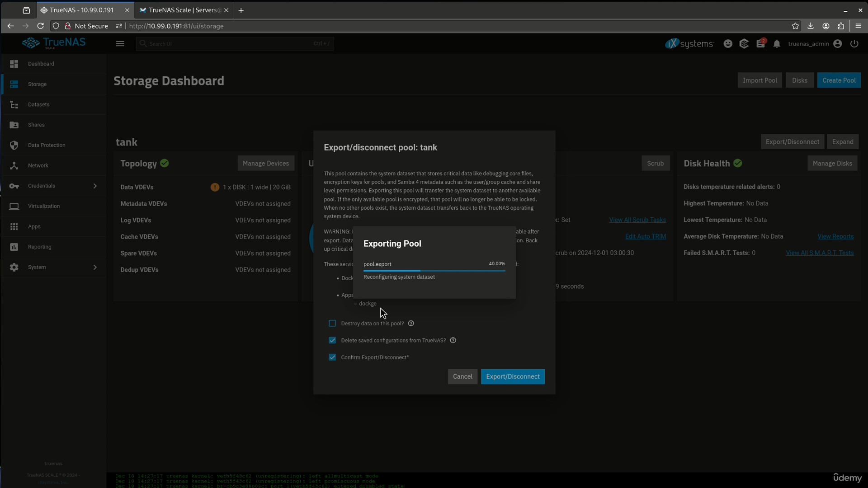Click the TrueNAS logo
Screen dimensions: 868x488
tap(54, 43)
